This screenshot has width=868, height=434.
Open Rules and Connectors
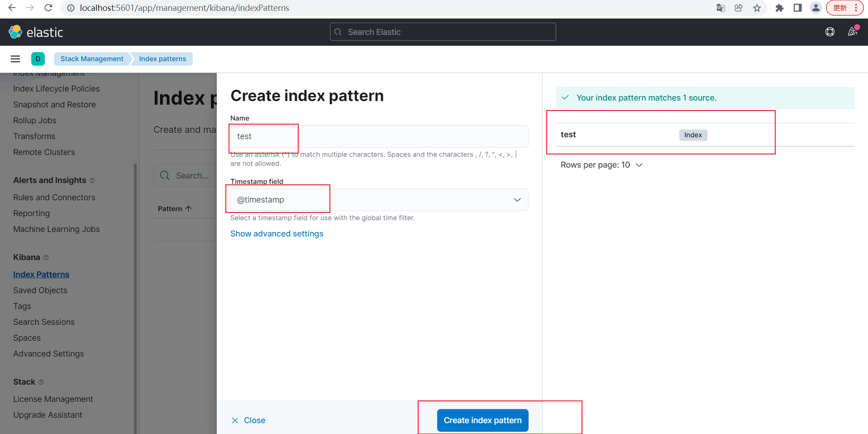click(x=54, y=198)
